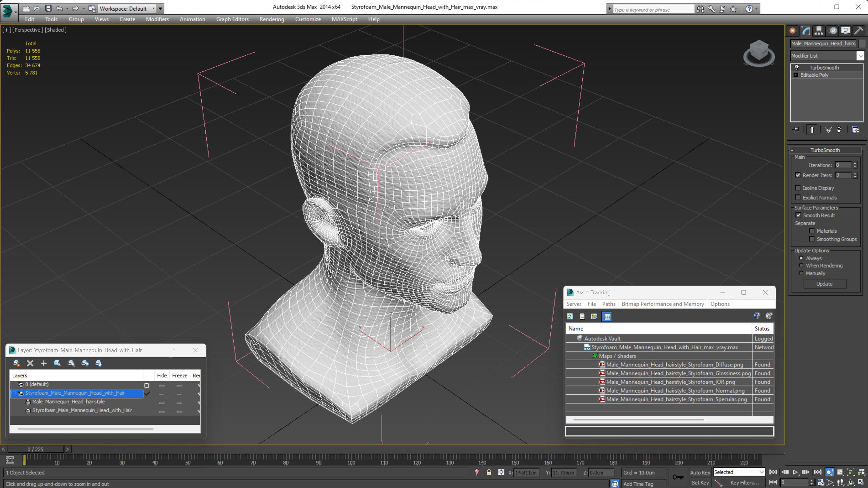Screen dimensions: 868x488
Task: Click the timeline slider at frame 0
Action: pyautogui.click(x=35, y=449)
